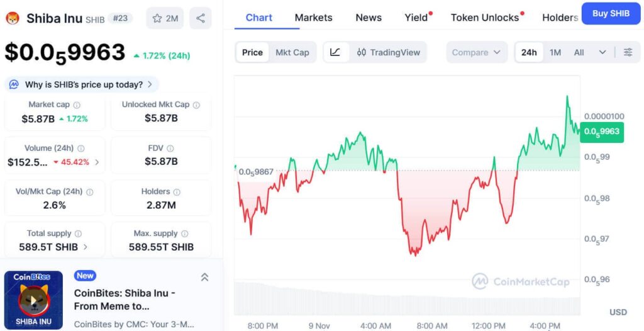Switch chart to Mkt Cap view
Screen dimensions: 644x331
point(292,52)
